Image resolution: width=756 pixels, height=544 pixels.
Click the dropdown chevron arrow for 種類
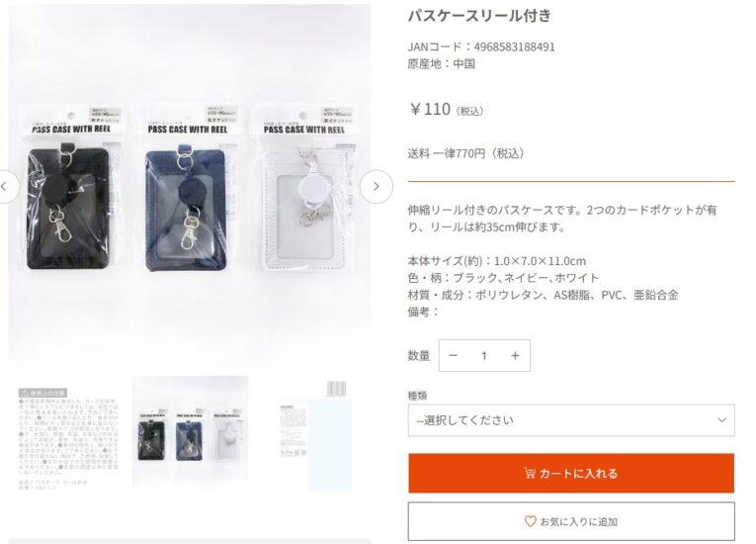[721, 420]
